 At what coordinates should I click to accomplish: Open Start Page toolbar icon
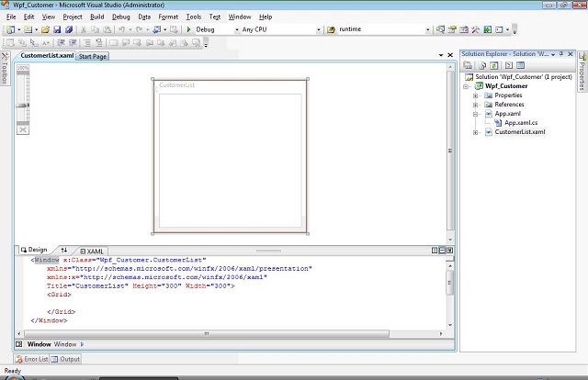pyautogui.click(x=488, y=29)
